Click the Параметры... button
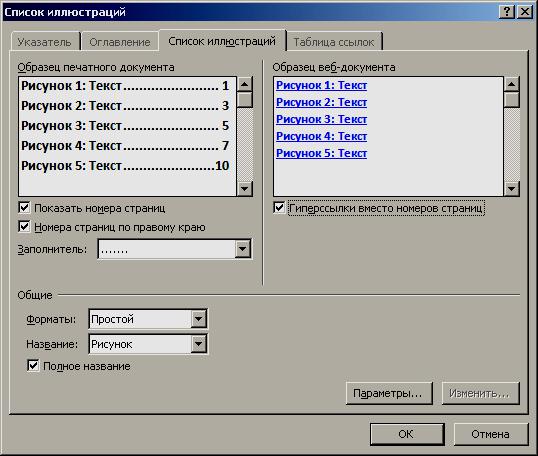 pyautogui.click(x=389, y=393)
